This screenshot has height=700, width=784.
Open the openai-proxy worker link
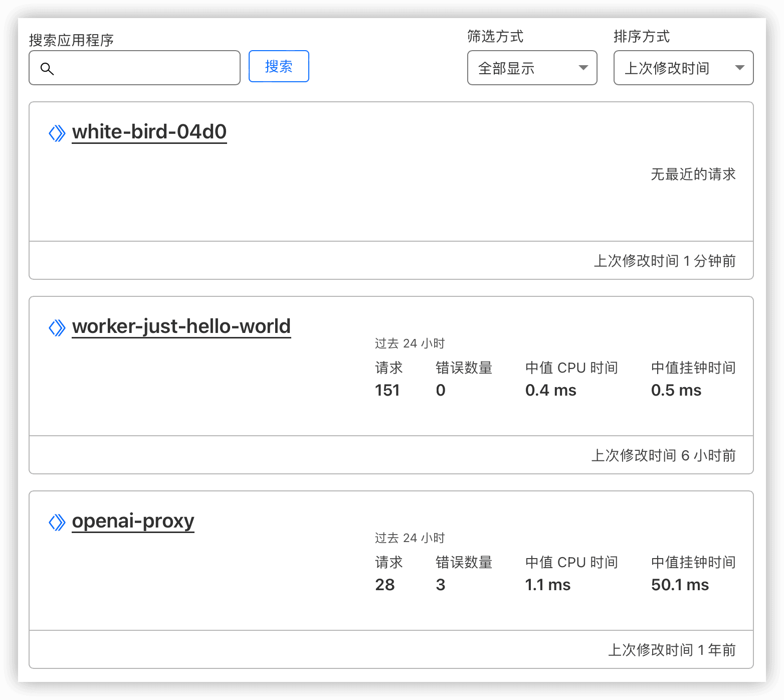(133, 521)
